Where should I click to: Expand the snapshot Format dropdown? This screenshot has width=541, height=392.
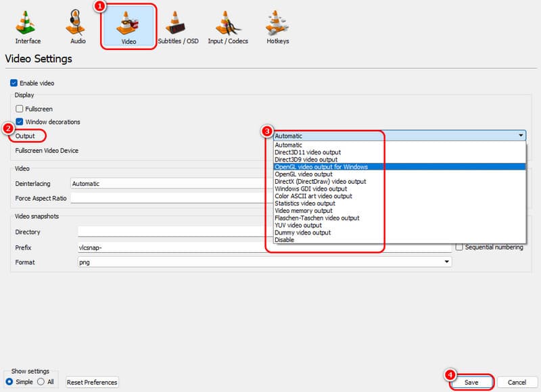click(264, 262)
